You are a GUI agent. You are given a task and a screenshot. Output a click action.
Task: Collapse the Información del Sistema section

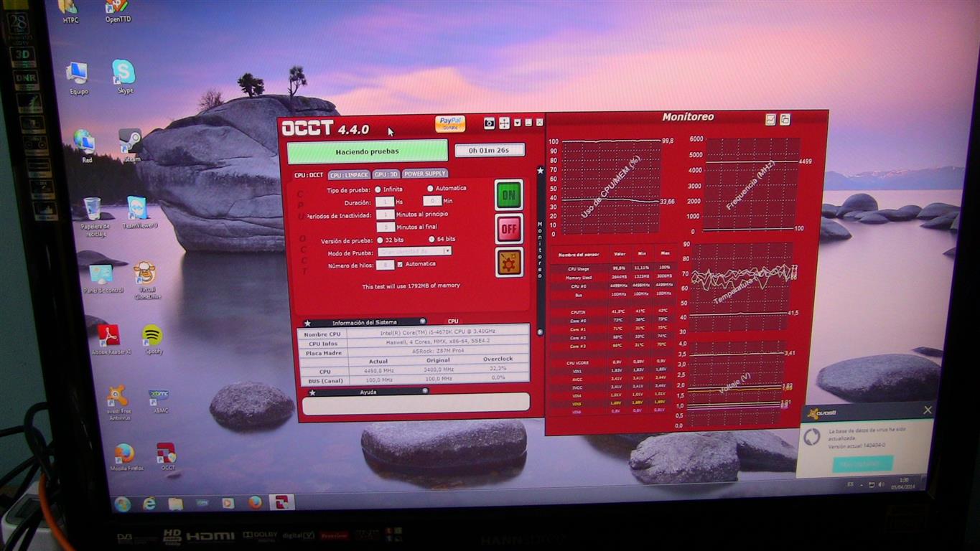422,321
